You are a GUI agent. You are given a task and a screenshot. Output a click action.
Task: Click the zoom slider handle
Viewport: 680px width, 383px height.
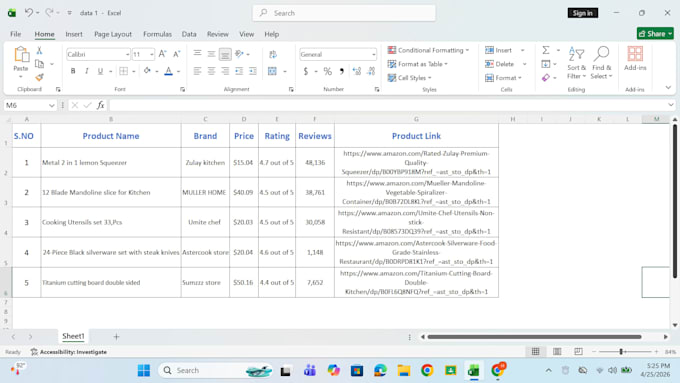coord(621,351)
